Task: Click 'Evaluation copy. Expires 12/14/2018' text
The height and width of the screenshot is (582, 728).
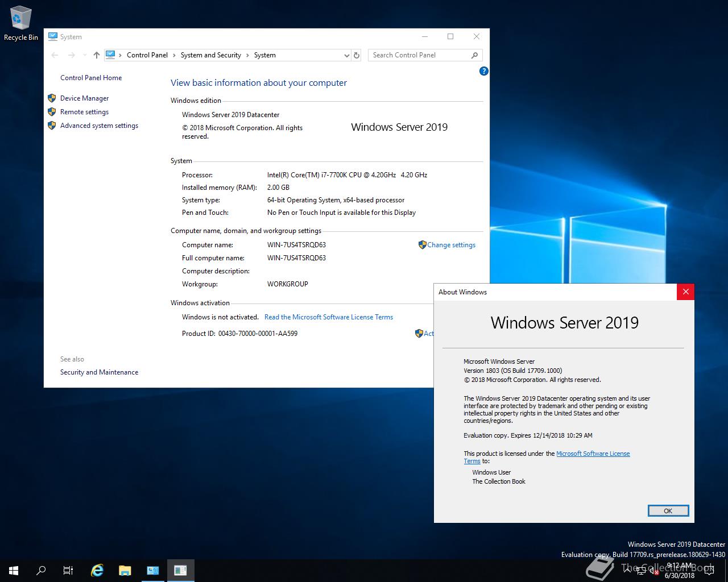Action: pos(528,435)
